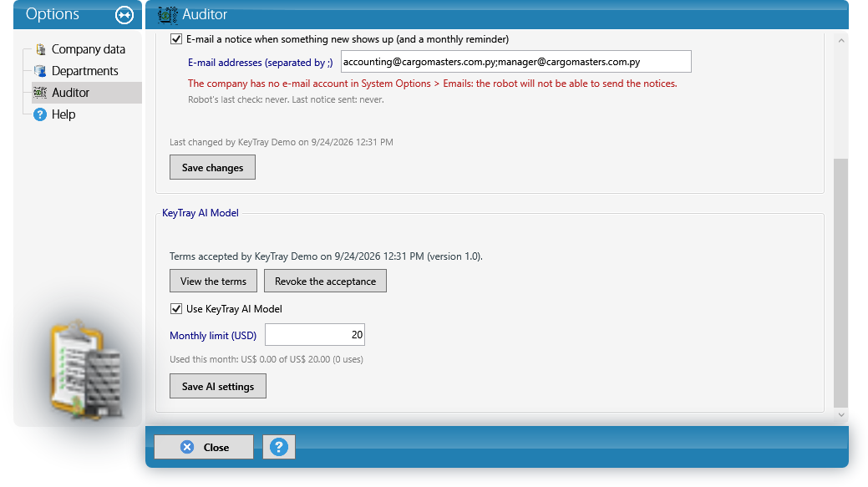Click the "Terms accepted by KeyTray Demo" text

click(326, 256)
